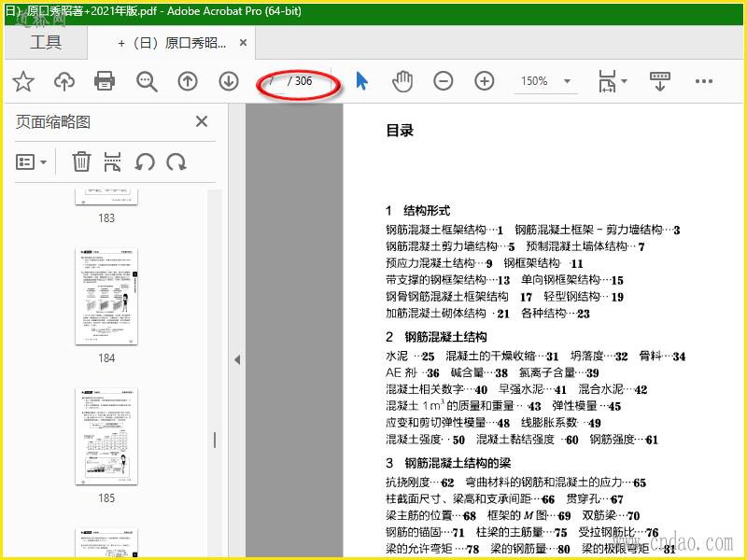Expand the thumbnail options dropdown arrow
The height and width of the screenshot is (560, 747).
pyautogui.click(x=43, y=162)
